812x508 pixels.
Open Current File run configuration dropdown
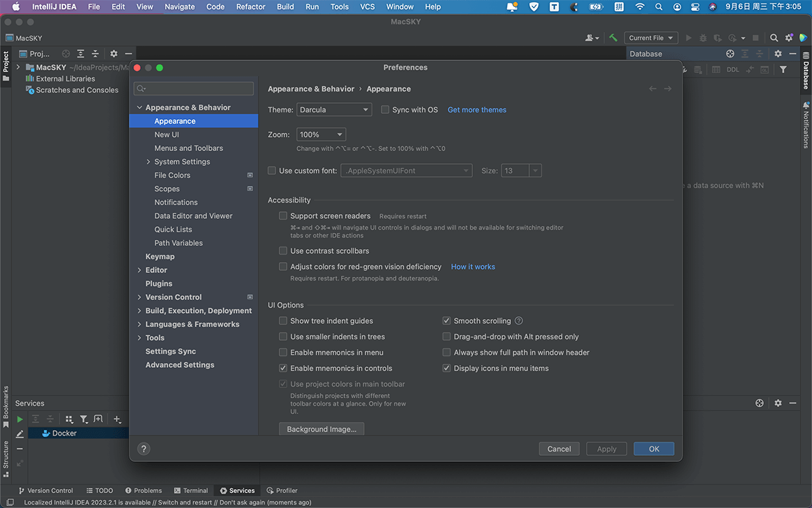(650, 38)
